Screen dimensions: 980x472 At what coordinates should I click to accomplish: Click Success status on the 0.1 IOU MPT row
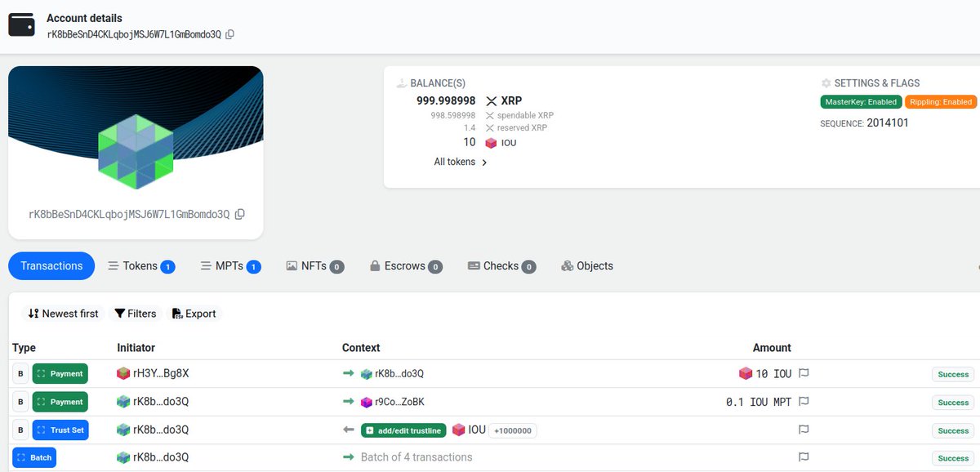(x=953, y=403)
